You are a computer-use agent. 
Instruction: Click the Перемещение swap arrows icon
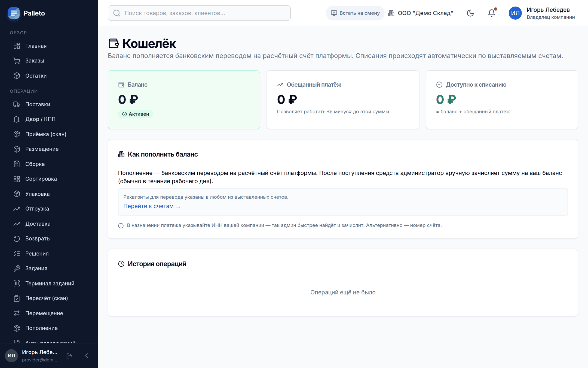(x=17, y=313)
